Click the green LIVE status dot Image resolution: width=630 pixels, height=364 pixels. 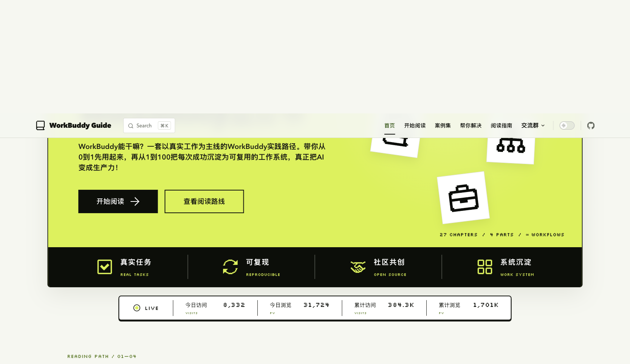point(137,308)
